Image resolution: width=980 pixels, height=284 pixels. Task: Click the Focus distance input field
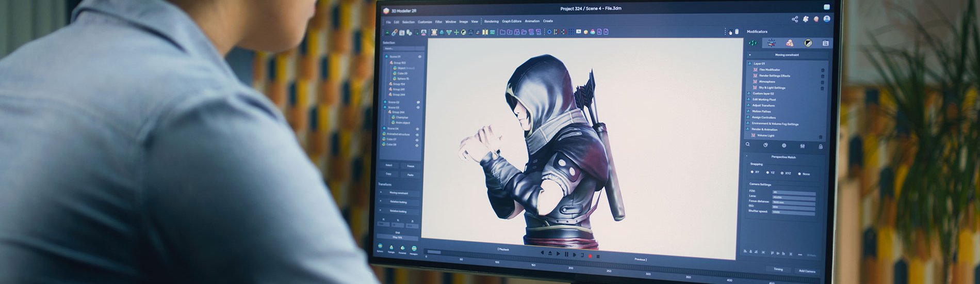[793, 202]
